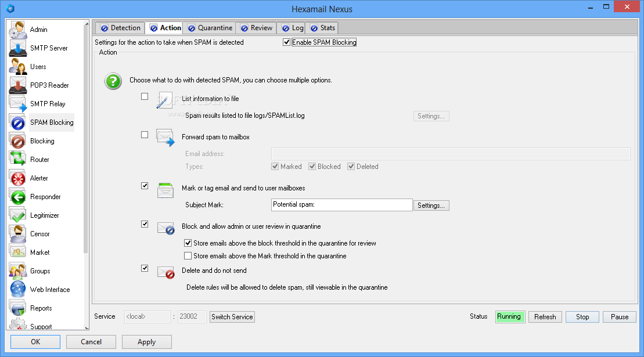Open the Web Interface globe icon
This screenshot has height=357, width=644.
point(18,290)
